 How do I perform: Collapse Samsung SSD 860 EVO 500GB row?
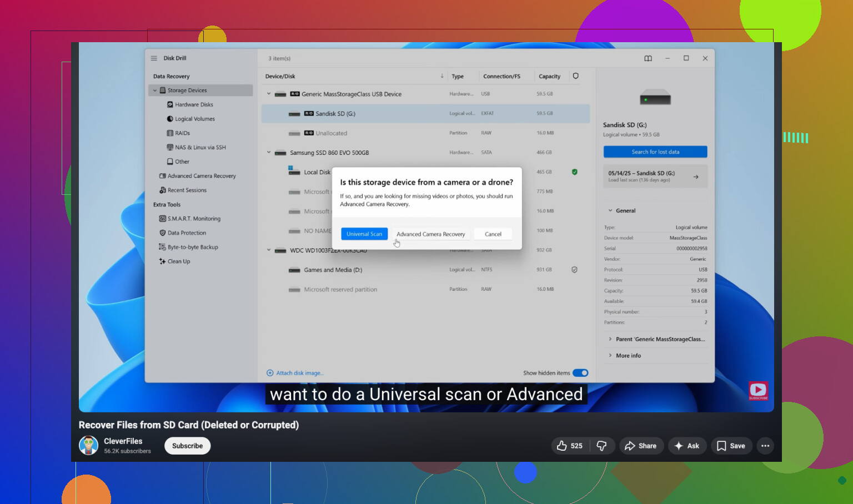pyautogui.click(x=269, y=153)
